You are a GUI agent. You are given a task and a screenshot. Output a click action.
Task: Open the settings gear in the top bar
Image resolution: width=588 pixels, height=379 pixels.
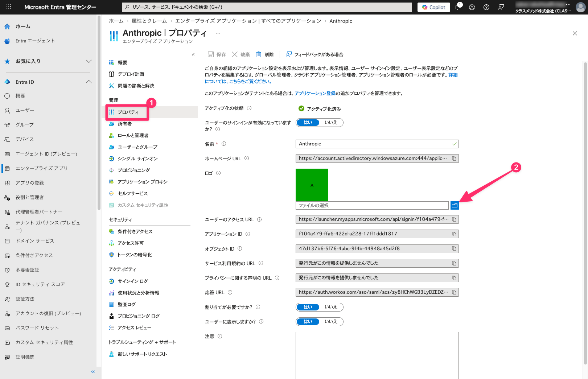pos(472,7)
